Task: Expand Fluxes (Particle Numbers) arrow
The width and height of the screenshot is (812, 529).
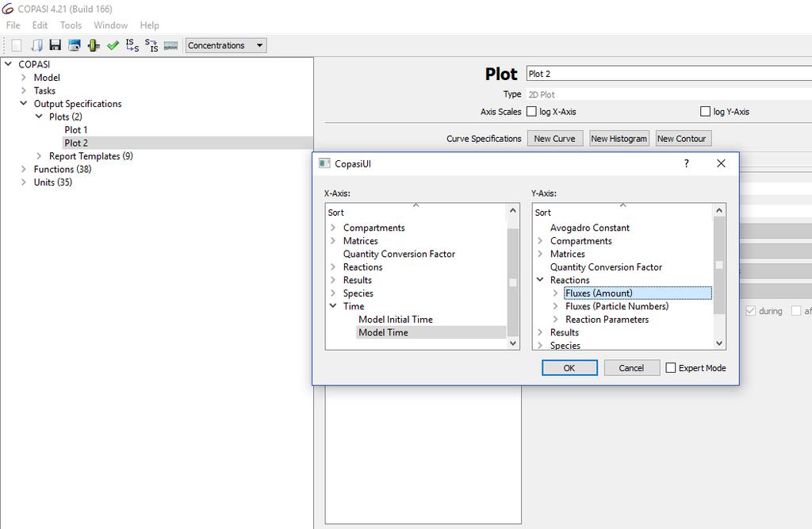Action: tap(555, 306)
